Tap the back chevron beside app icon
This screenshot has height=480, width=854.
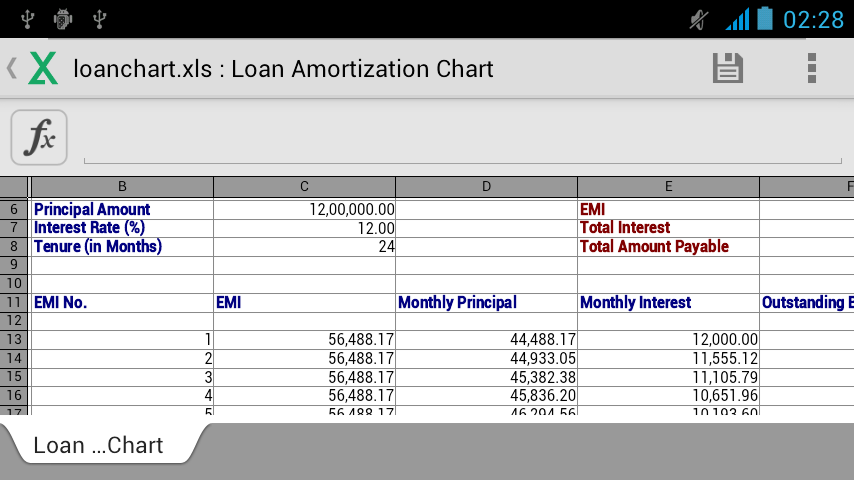(12, 69)
